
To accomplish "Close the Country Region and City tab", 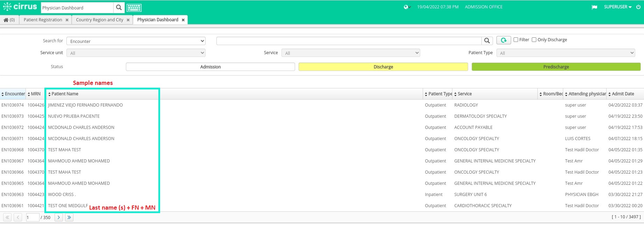I will click(128, 20).
